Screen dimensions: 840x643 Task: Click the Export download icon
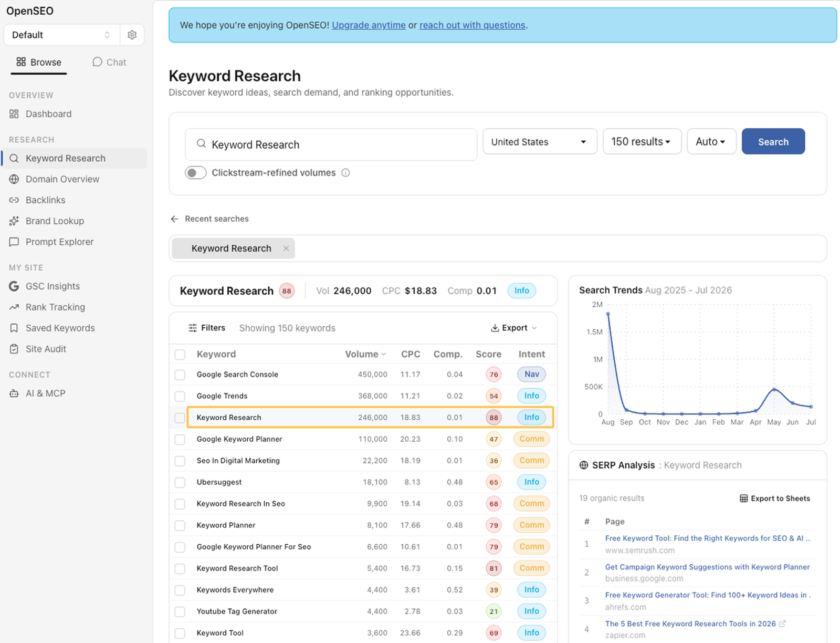495,328
